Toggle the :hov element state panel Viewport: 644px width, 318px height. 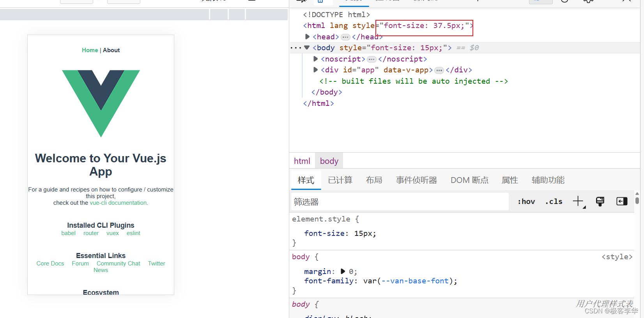point(526,201)
